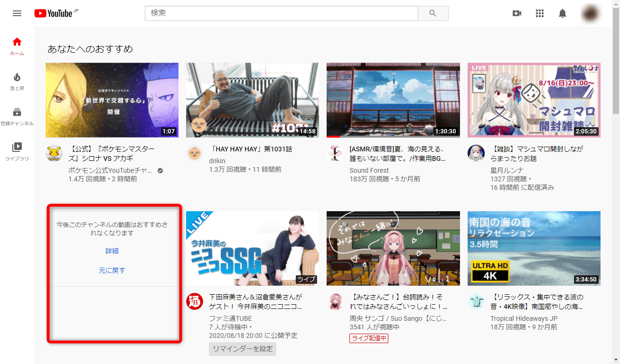The width and height of the screenshot is (620, 364).
Task: Open title [ASMR/環境音]夏、海の見える
Action: pyautogui.click(x=398, y=154)
